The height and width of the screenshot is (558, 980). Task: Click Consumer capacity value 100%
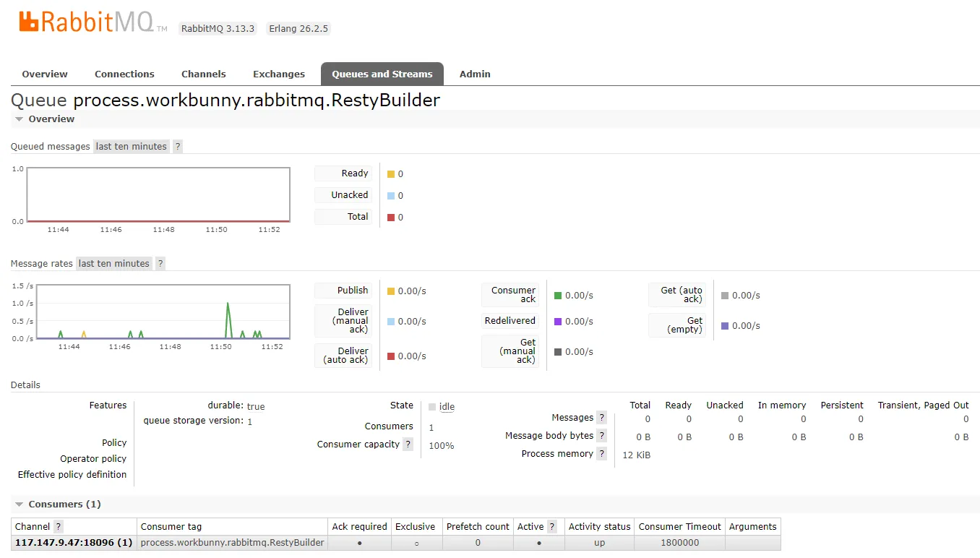click(442, 446)
